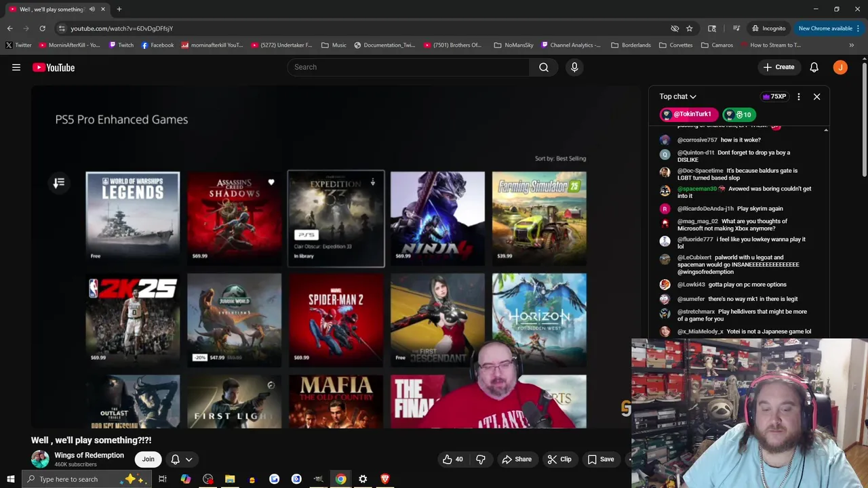This screenshot has width=868, height=488.
Task: Open Wings of Redemption channel avatar
Action: pos(40,460)
